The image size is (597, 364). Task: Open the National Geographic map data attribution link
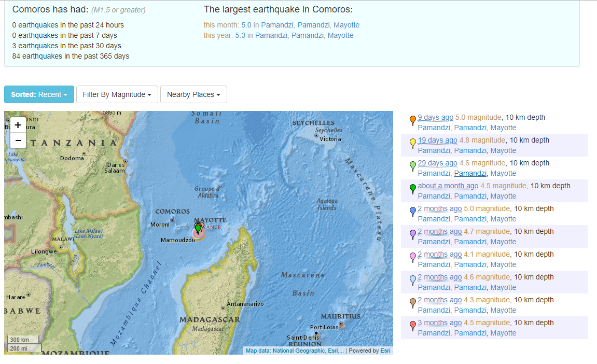(x=299, y=351)
